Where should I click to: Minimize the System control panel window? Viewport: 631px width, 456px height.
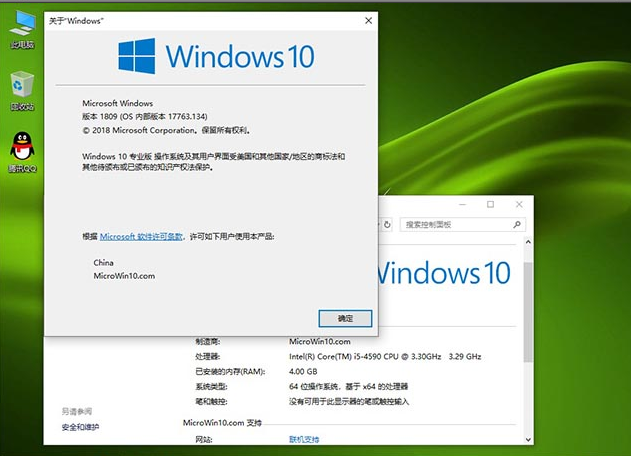pyautogui.click(x=462, y=204)
